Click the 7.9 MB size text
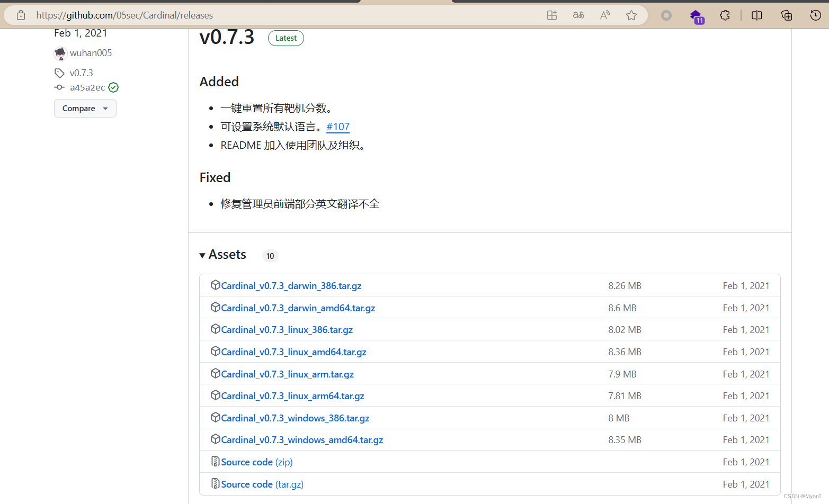This screenshot has height=504, width=829. [x=622, y=374]
